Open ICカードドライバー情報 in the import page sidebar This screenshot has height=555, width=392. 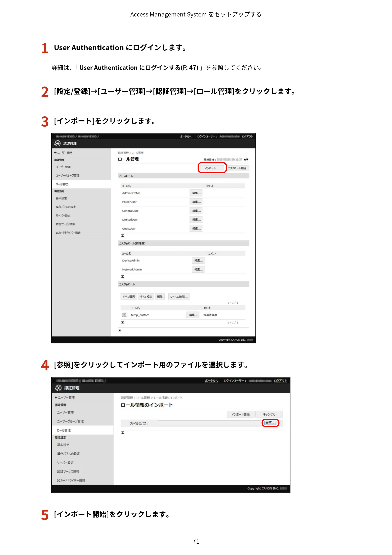[71, 480]
